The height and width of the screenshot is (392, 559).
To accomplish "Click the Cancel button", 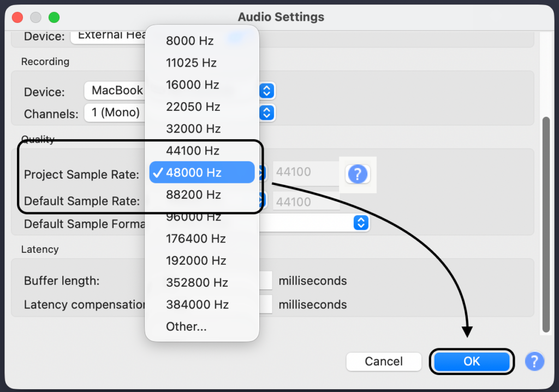I will coord(384,361).
